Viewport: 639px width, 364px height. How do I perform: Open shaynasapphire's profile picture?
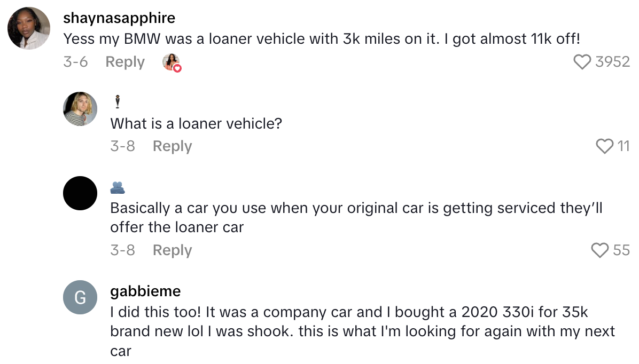coord(28,28)
